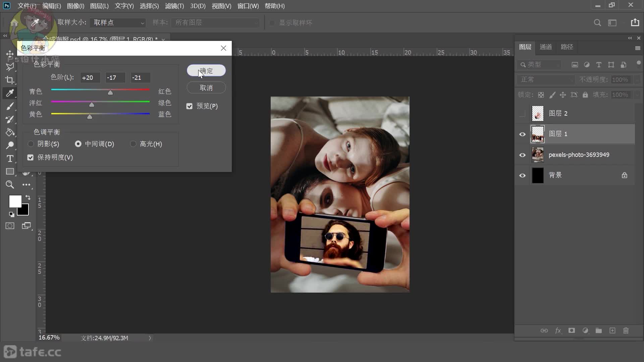644x362 pixels.
Task: Cancel Color Balance with 取消
Action: point(206,88)
